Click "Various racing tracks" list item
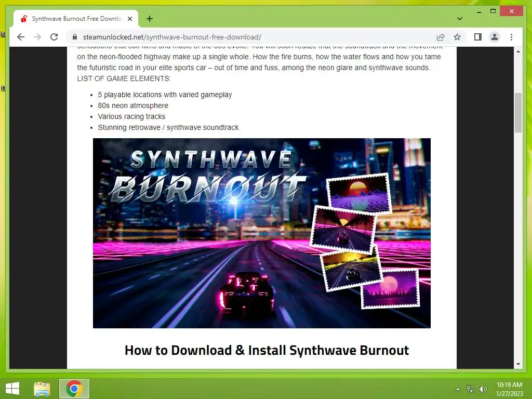532x399 pixels. coord(131,116)
